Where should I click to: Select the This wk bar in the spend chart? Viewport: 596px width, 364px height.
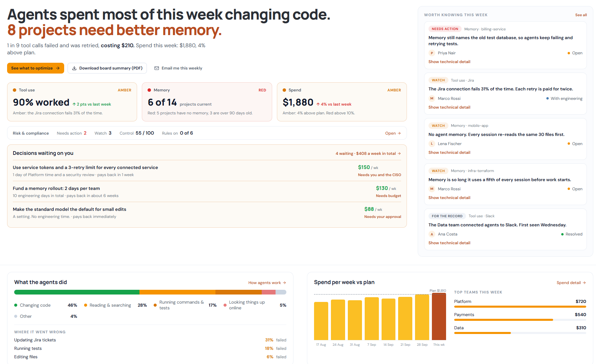point(439,316)
